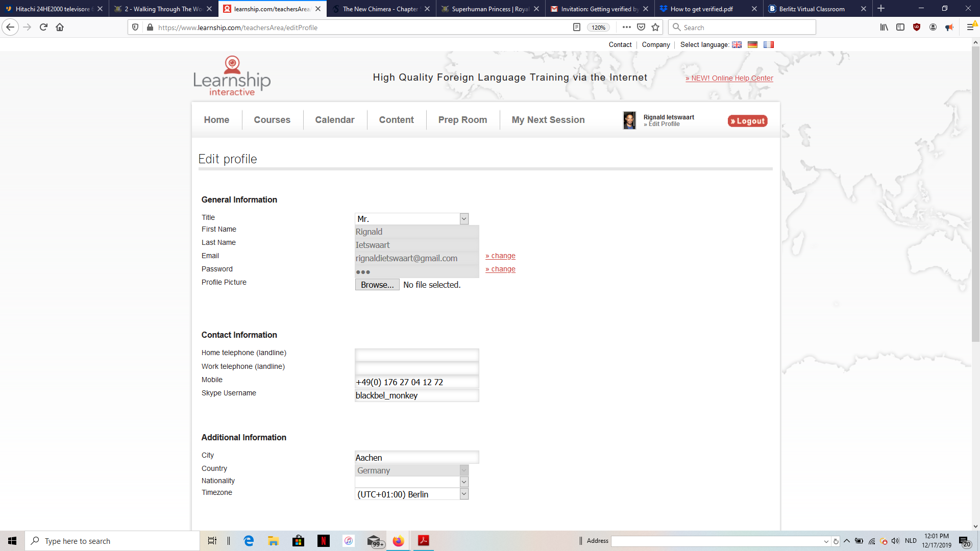Image resolution: width=980 pixels, height=551 pixels.
Task: Click the change link next to Email
Action: [x=500, y=256]
